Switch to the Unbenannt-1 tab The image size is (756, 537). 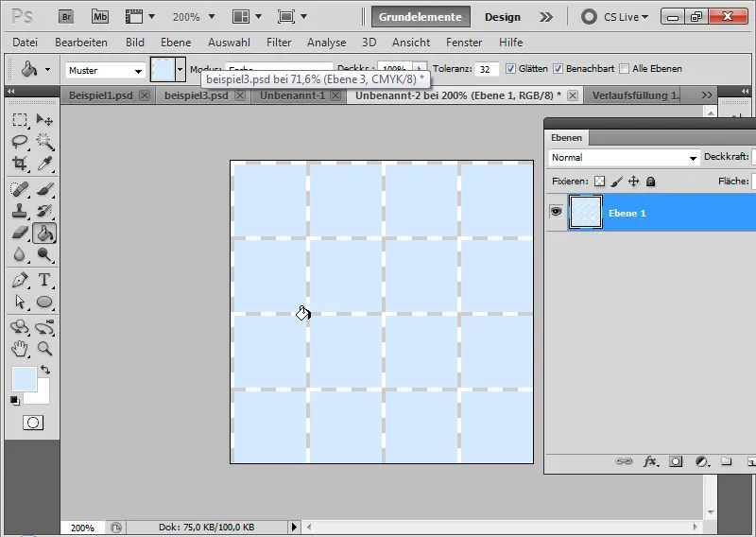[x=292, y=95]
